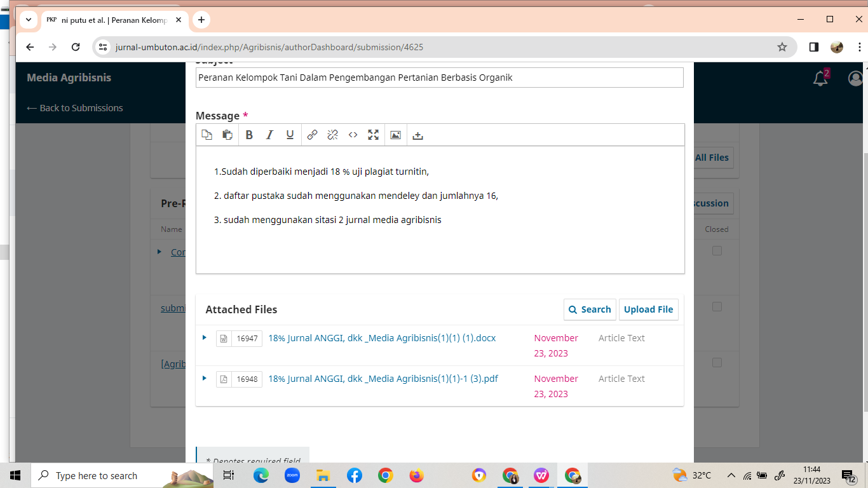
Task: Search the attached files
Action: [x=590, y=309]
